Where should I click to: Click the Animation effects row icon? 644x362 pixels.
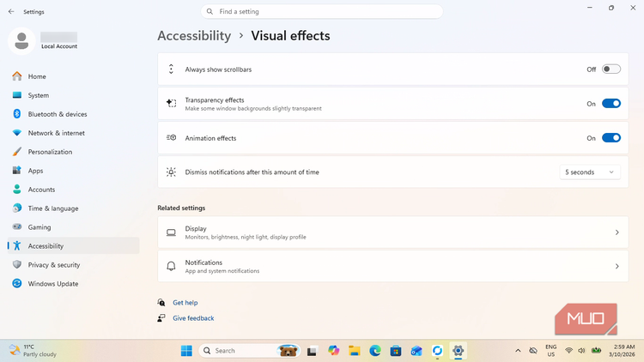(171, 138)
